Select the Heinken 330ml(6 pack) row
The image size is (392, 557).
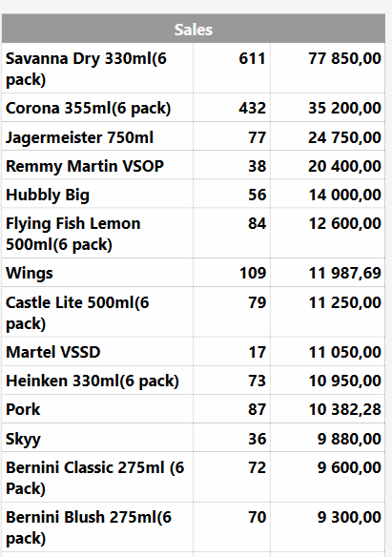click(194, 381)
